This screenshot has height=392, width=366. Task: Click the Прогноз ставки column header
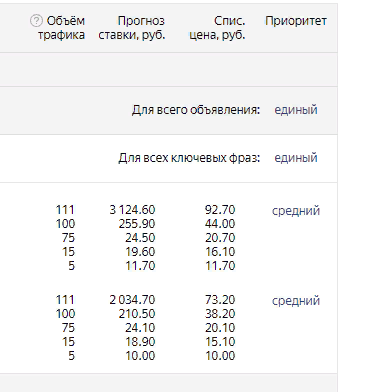[132, 28]
